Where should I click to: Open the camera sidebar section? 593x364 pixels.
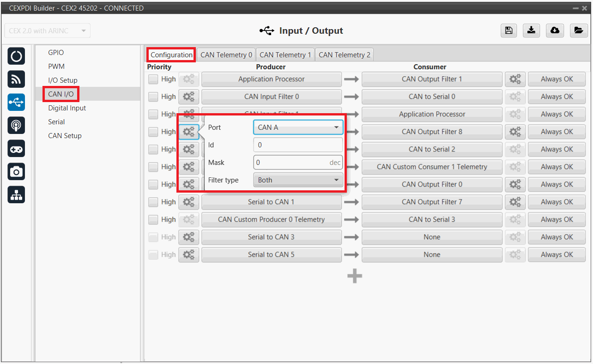point(16,172)
